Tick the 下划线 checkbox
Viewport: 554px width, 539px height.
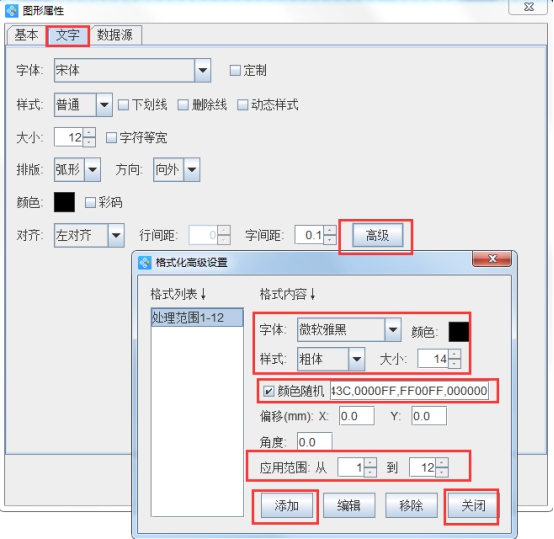[x=123, y=105]
